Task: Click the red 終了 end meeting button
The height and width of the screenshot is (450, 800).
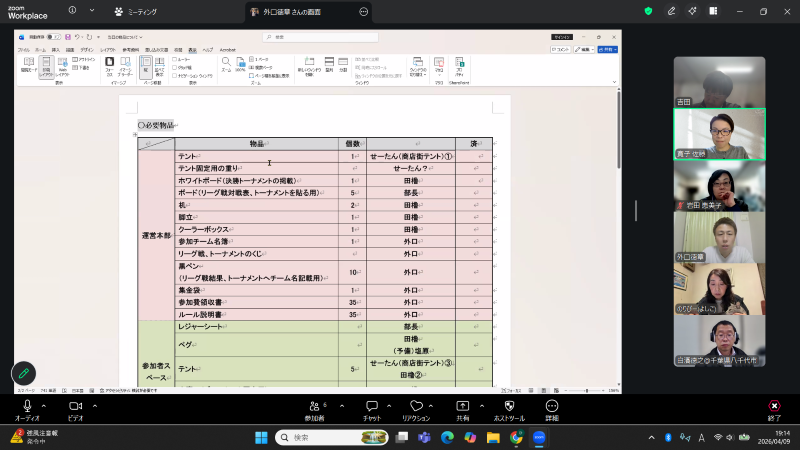Action: 773,406
